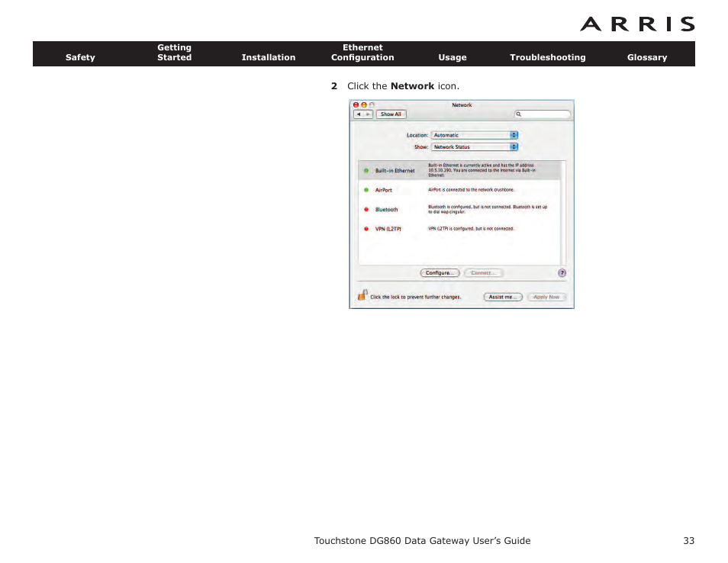Jump to the Troubleshooting section

[x=547, y=57]
